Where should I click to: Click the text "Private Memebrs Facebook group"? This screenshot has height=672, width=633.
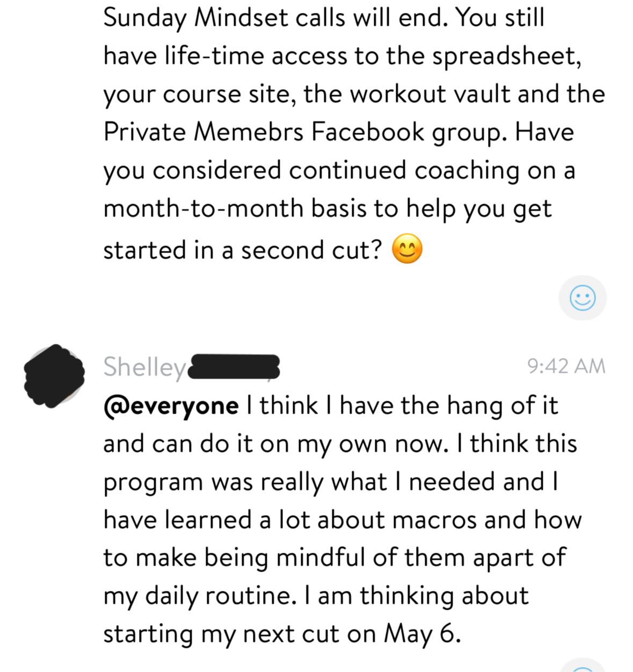coord(304,132)
